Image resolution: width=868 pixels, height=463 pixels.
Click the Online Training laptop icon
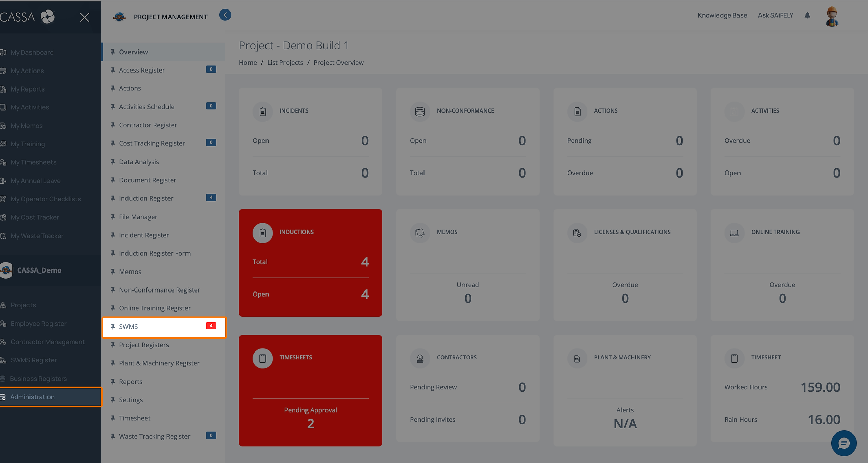(734, 233)
